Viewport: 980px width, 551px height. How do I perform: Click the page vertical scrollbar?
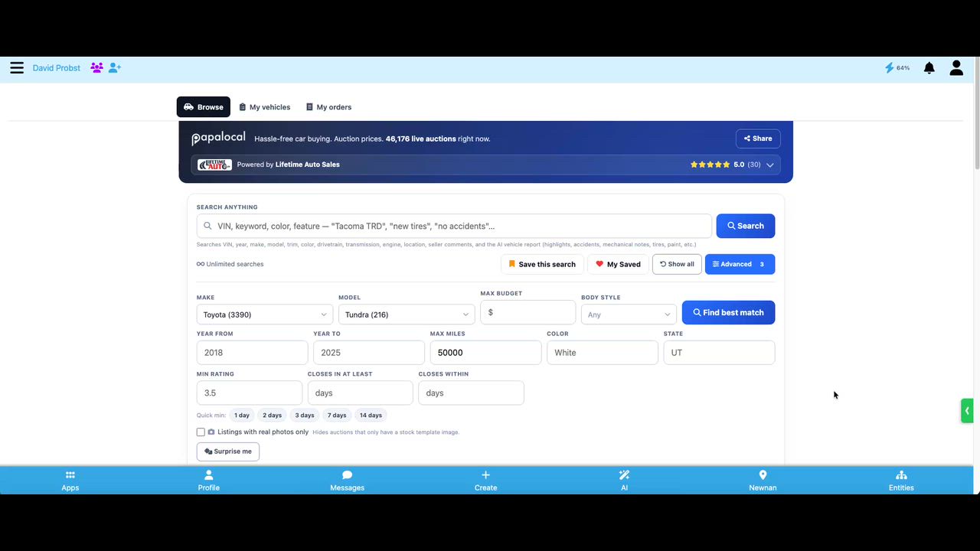click(976, 115)
